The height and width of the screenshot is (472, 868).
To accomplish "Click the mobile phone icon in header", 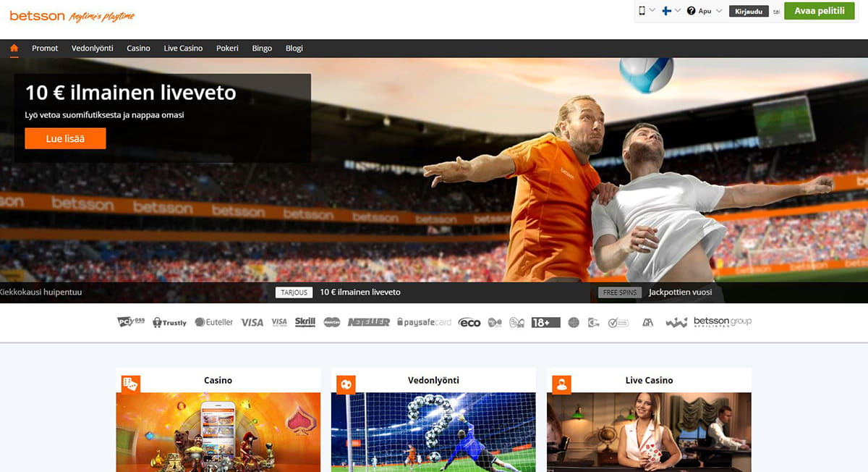I will click(x=642, y=11).
